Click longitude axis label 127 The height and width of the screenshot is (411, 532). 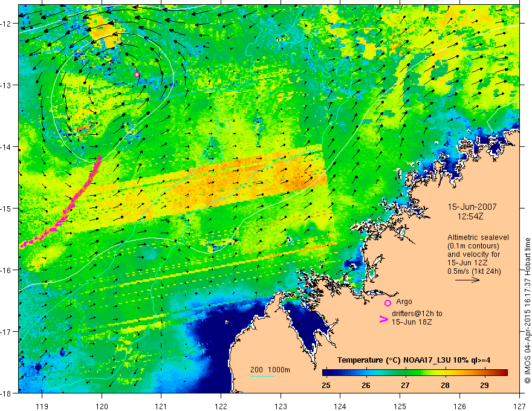tap(519, 406)
